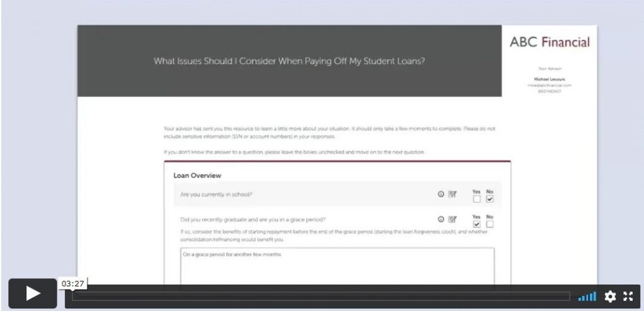Check No for grace period question
This screenshot has width=644, height=311.
click(489, 224)
